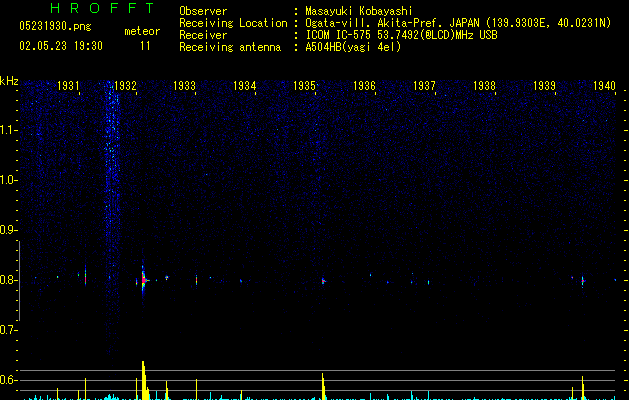Click the 1938 time marker

[x=485, y=86]
